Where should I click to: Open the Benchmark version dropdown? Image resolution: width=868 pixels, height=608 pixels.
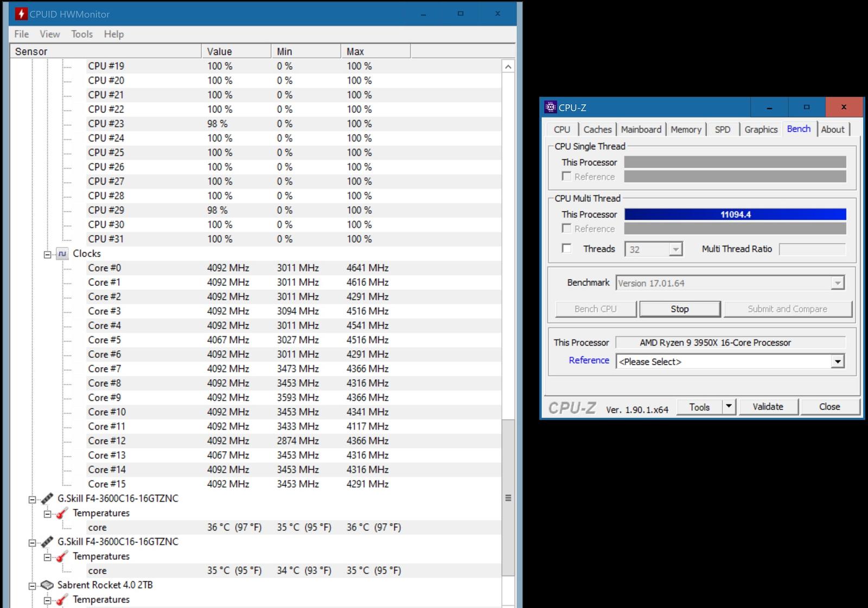[838, 283]
